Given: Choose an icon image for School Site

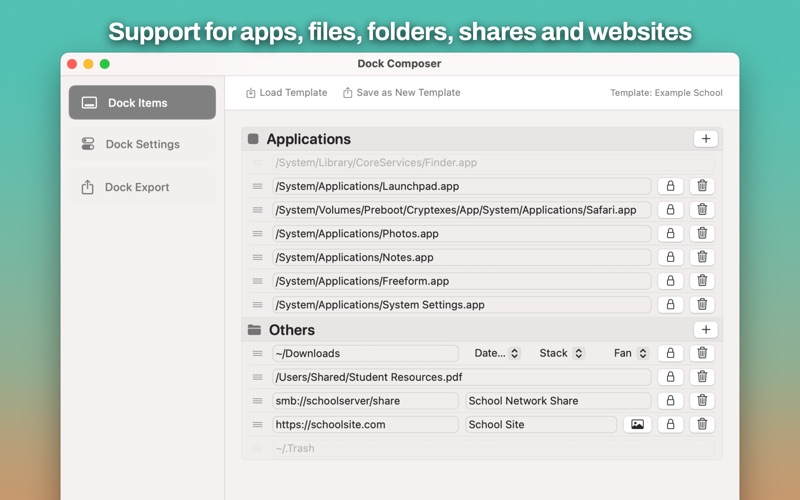Looking at the screenshot, I should click(x=637, y=424).
